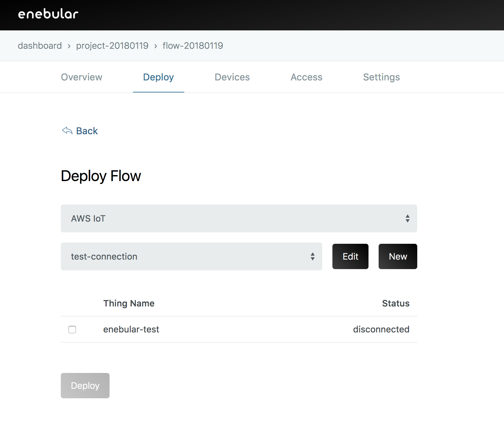Image resolution: width=504 pixels, height=435 pixels.
Task: Switch to the Overview tab
Action: click(81, 77)
